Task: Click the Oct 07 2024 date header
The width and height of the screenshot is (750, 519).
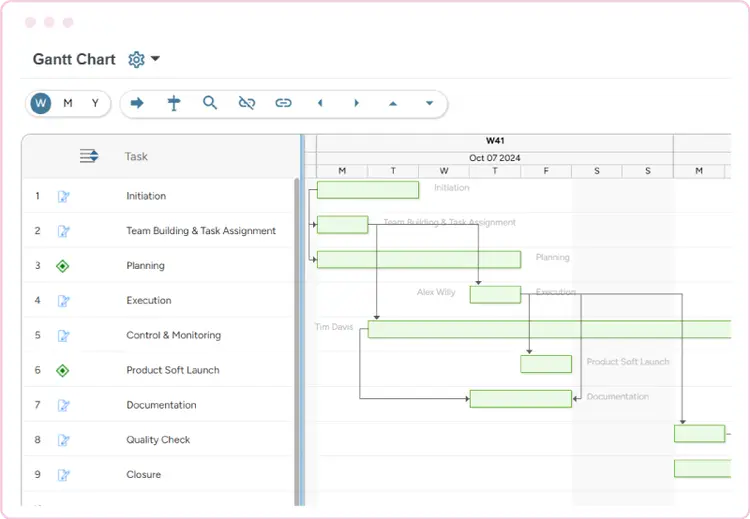Action: [x=495, y=158]
